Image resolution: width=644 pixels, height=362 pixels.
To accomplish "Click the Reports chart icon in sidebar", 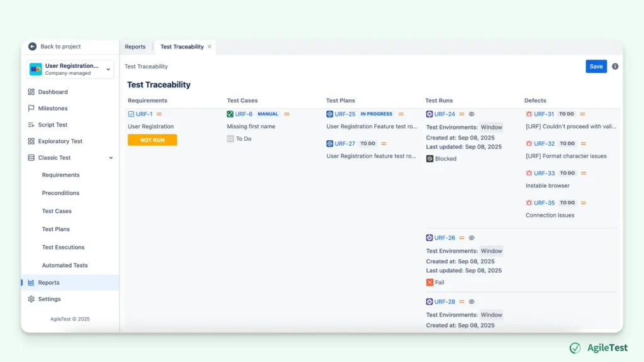I will pyautogui.click(x=31, y=282).
